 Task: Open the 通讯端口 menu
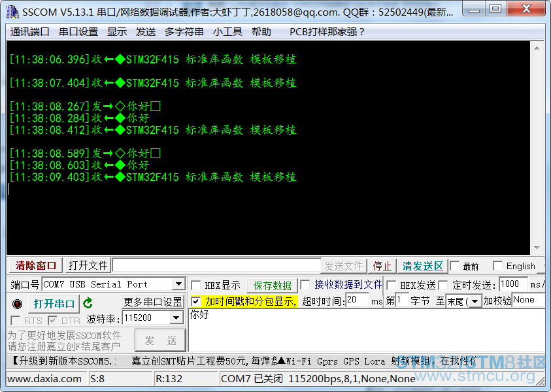click(29, 32)
